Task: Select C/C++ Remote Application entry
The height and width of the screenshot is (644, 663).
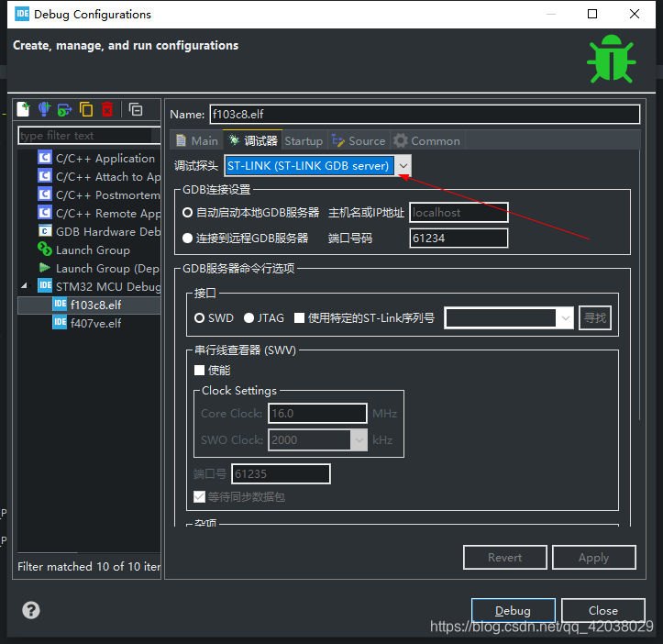Action: (x=98, y=213)
